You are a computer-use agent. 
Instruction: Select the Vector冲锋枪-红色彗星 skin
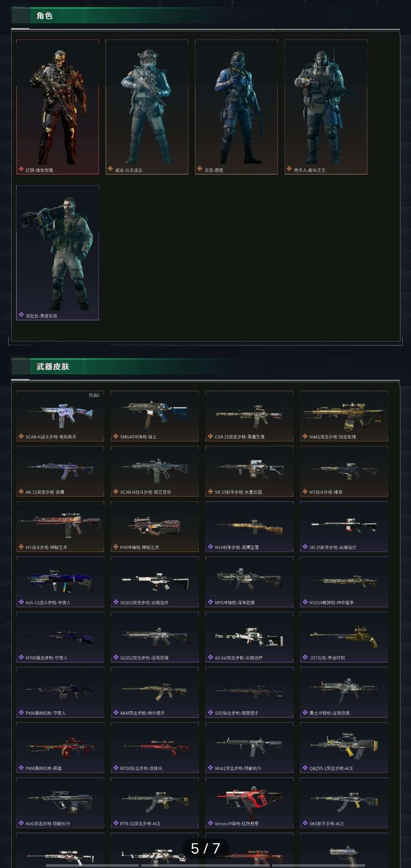249,803
